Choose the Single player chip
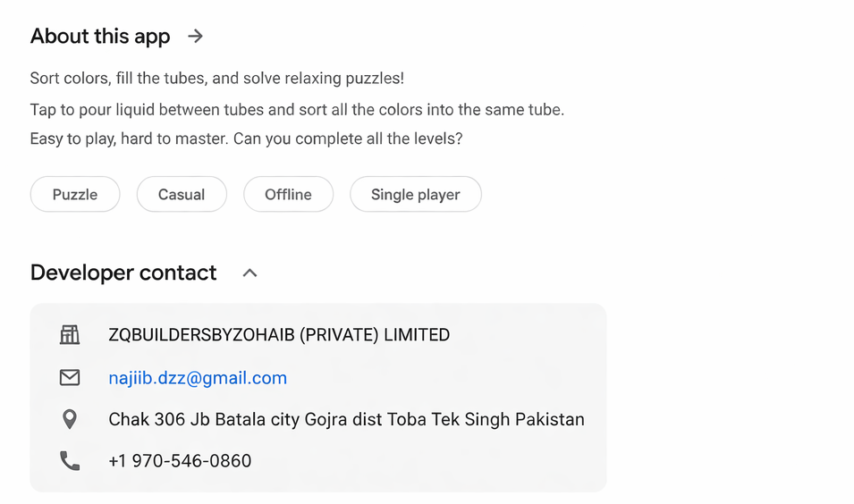The image size is (854, 504). coord(415,194)
